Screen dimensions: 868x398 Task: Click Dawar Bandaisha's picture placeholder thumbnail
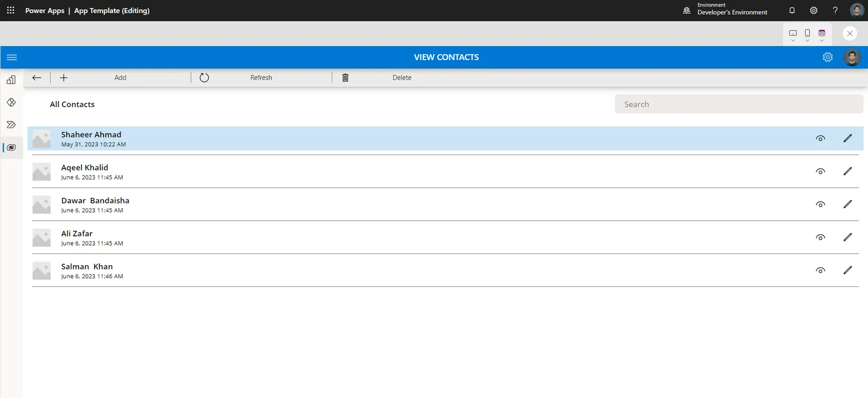click(41, 205)
